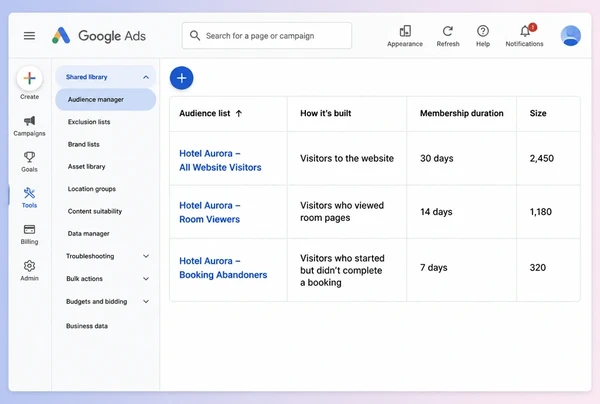Click the Create plus button
600x404 pixels.
[x=29, y=78]
